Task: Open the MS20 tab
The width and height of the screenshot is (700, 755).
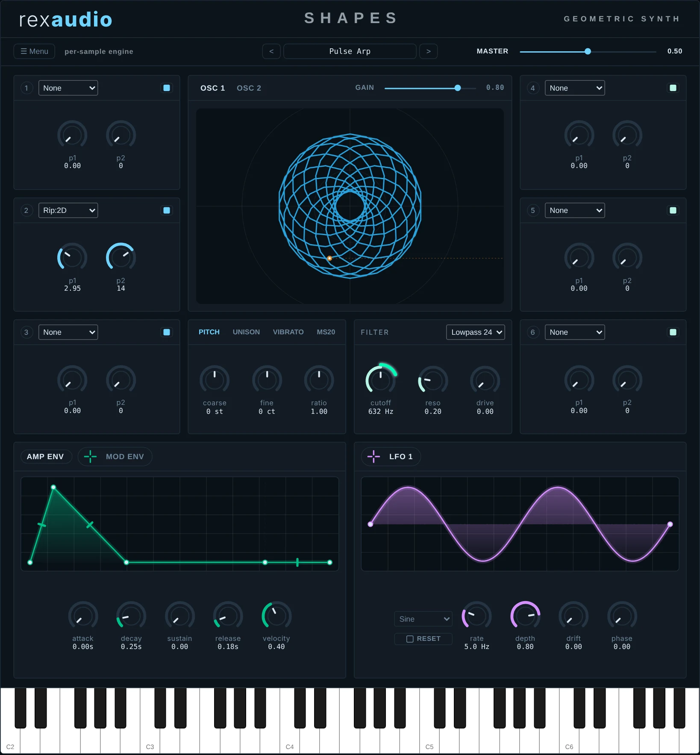Action: click(326, 332)
